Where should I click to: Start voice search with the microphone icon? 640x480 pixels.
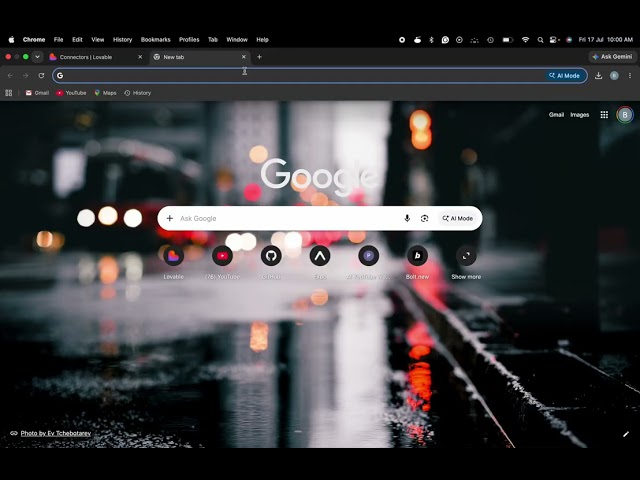(x=407, y=218)
